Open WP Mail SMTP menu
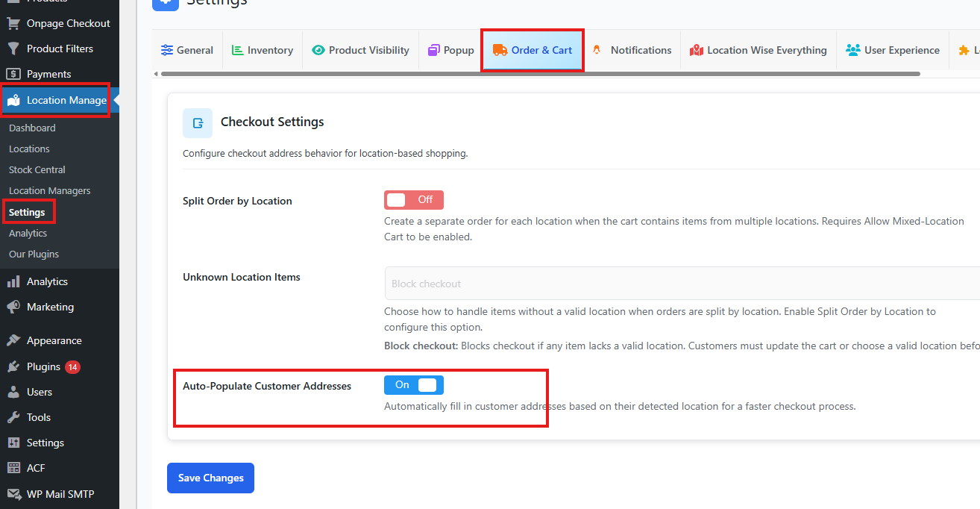 coord(60,493)
